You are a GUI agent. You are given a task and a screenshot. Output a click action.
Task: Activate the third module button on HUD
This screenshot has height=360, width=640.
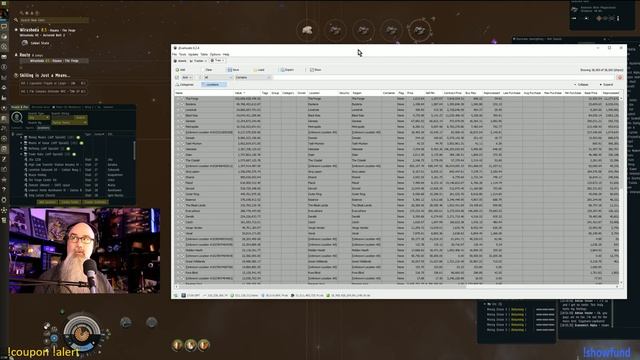coord(204,345)
